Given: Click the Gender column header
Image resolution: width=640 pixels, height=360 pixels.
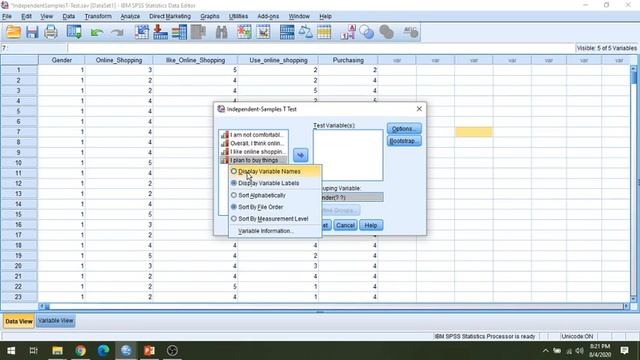Looking at the screenshot, I should click(x=62, y=60).
